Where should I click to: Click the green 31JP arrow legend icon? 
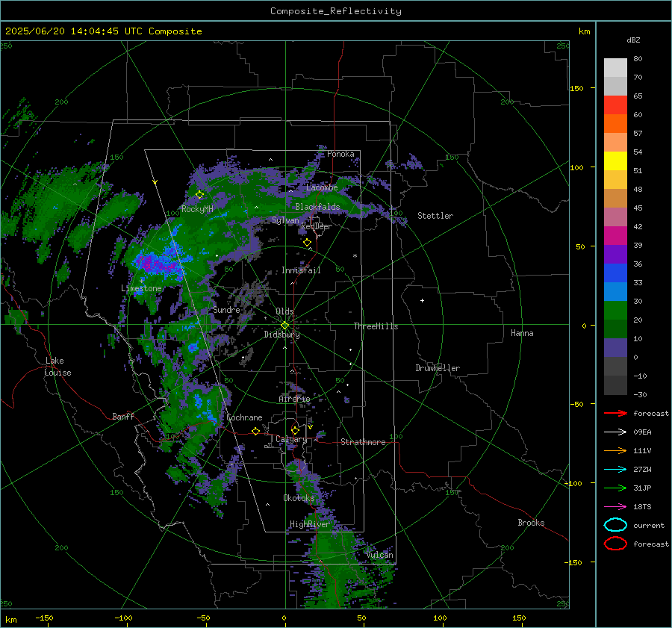pos(615,488)
